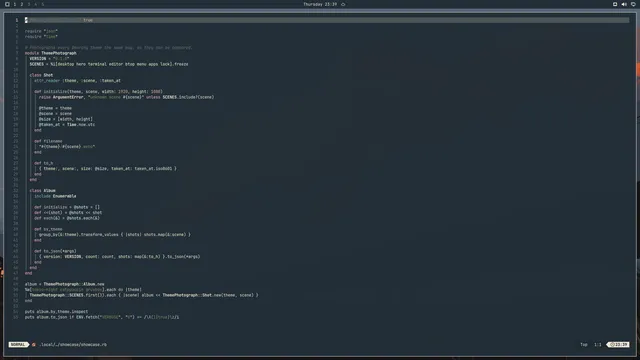Screen dimensions: 640x360
Task: Switch to workspace 3
Action: [x=29, y=4]
